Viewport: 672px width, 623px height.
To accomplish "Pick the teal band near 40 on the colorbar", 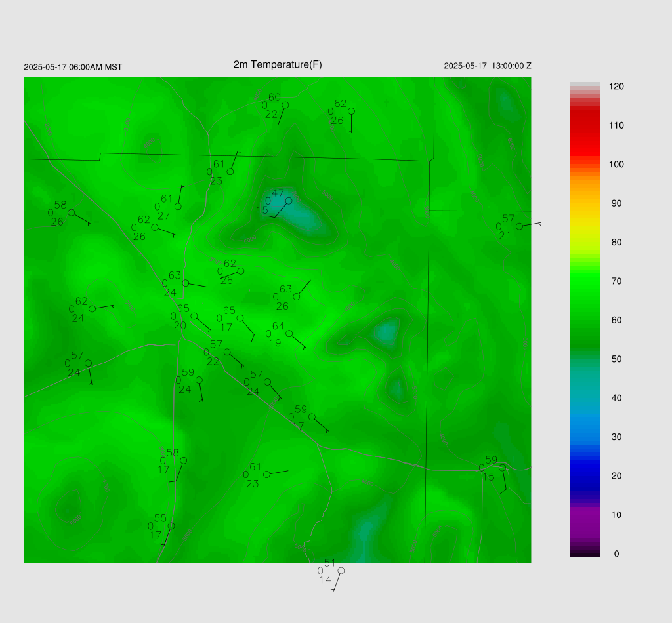I will [585, 394].
